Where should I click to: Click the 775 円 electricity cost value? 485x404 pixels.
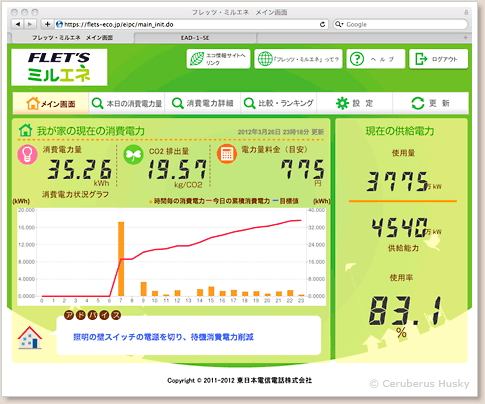pyautogui.click(x=302, y=169)
